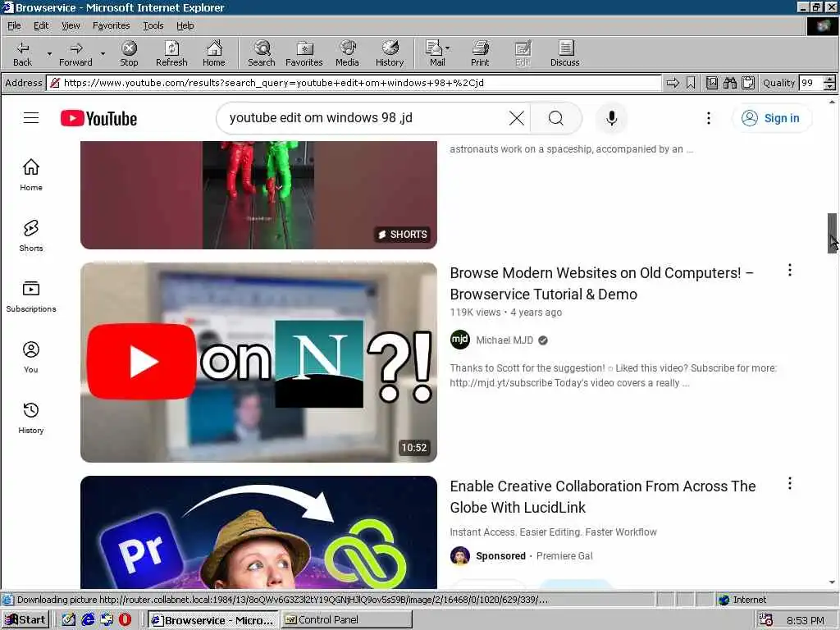Open the Search toolbar pane

coord(262,53)
